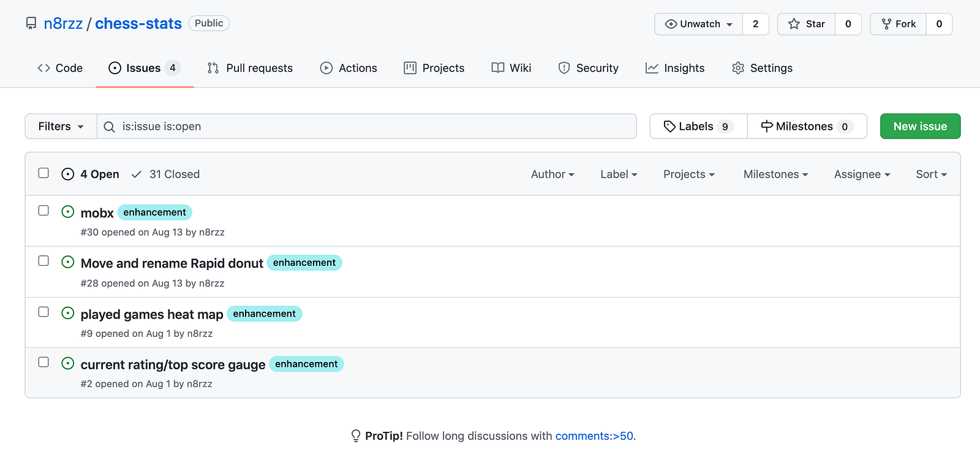Click the signpost icon on the Milestones button
Screen dimensions: 980x471
pos(767,126)
